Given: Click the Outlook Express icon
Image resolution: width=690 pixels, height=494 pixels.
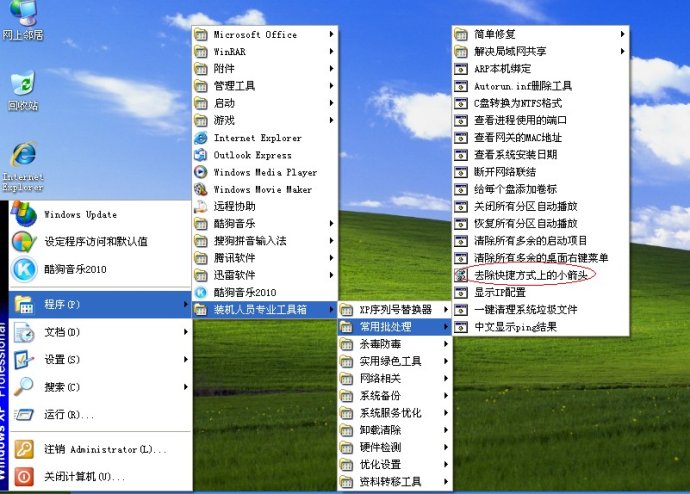Looking at the screenshot, I should point(201,155).
